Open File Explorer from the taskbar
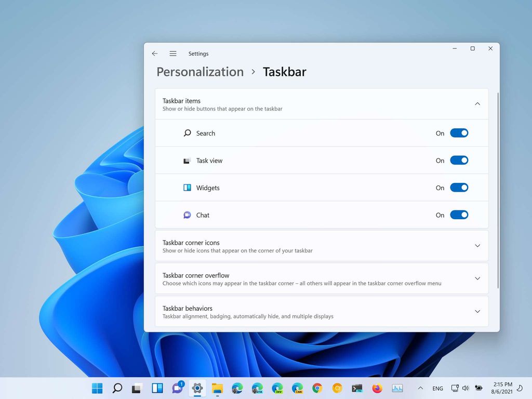Screen dimensions: 532x399 pyautogui.click(x=217, y=388)
